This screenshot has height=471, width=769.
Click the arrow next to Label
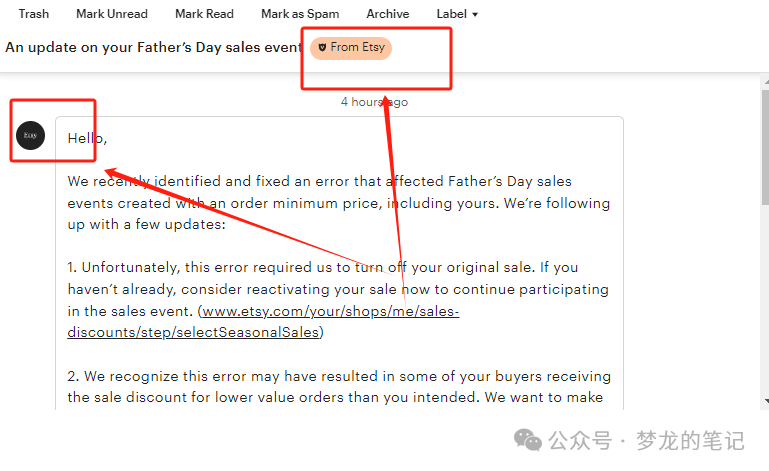(475, 15)
